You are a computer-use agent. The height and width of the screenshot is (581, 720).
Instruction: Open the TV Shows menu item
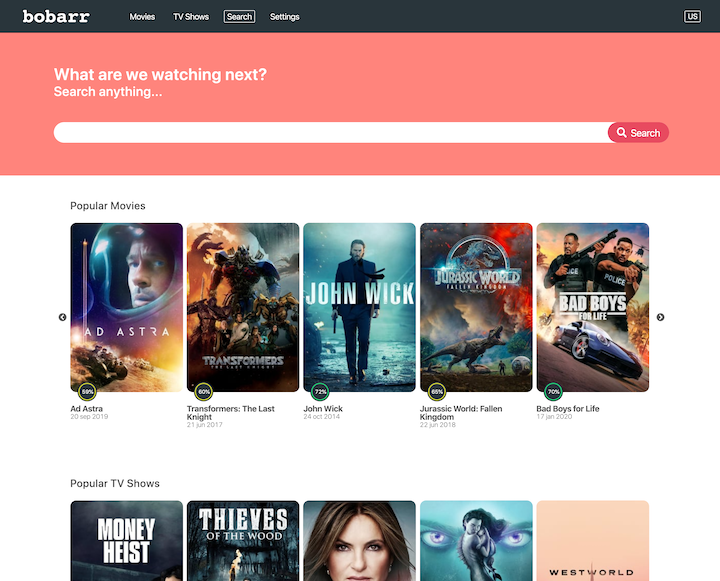point(191,17)
